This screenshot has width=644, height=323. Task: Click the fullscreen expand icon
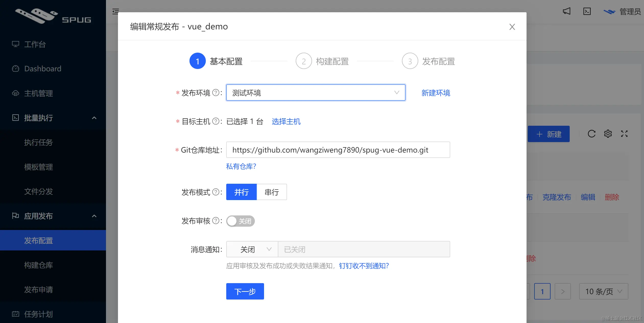point(624,134)
